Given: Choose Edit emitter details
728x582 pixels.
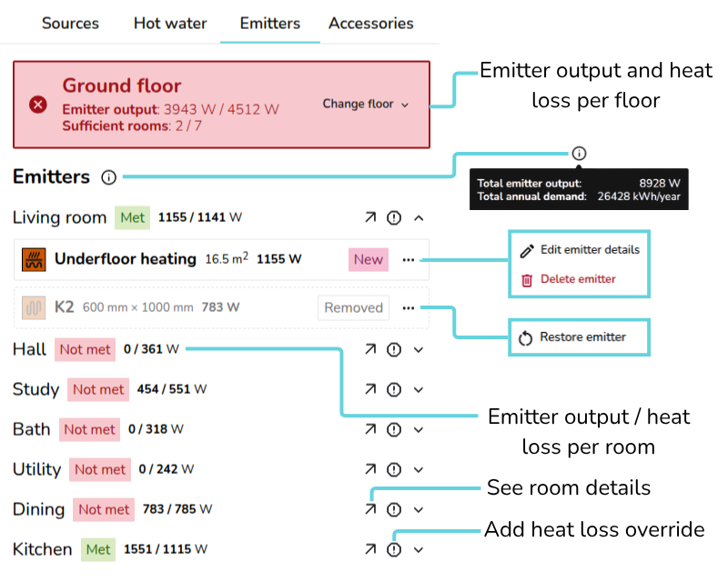Looking at the screenshot, I should (x=589, y=250).
